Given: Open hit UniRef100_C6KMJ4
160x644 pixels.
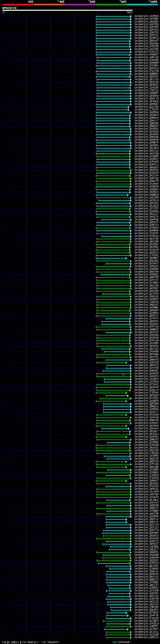Looking at the screenshot, I should [146, 302].
